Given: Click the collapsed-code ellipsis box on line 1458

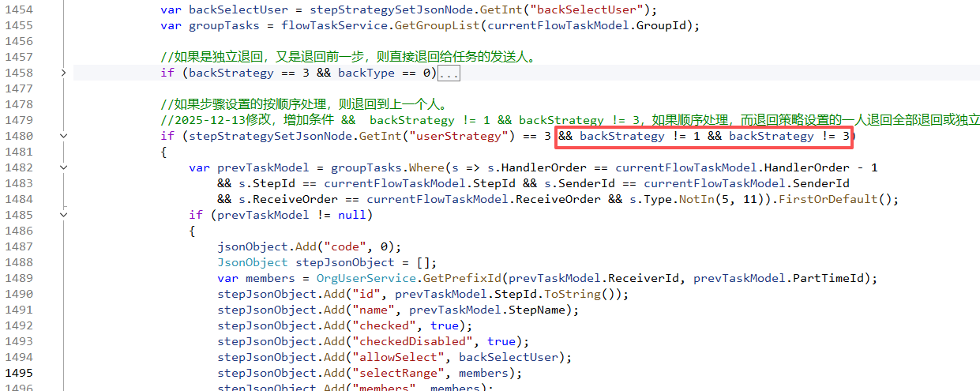Looking at the screenshot, I should (x=449, y=73).
